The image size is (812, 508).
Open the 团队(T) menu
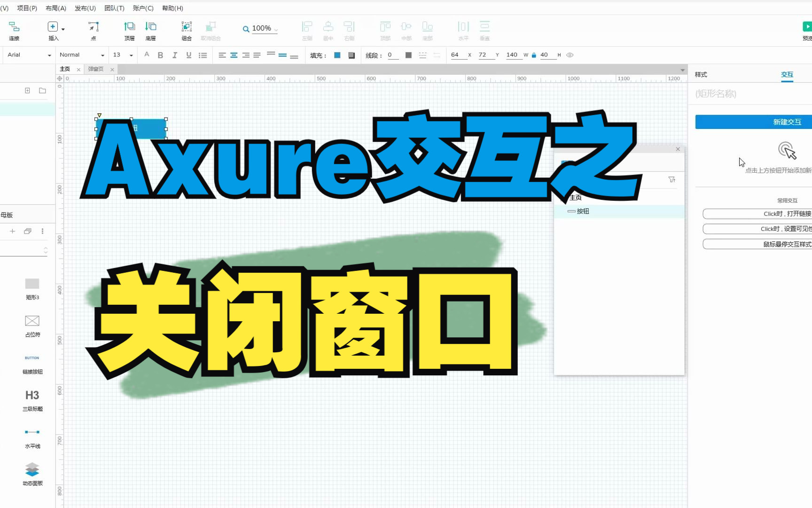(114, 8)
